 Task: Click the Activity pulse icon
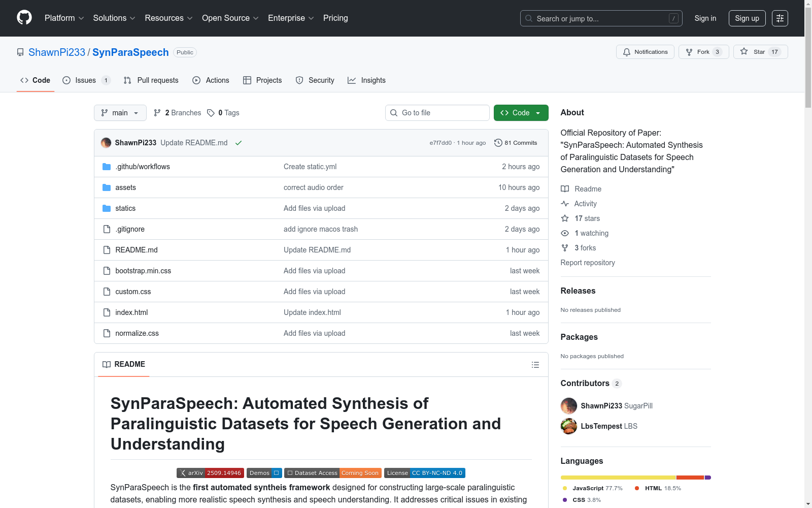[565, 204]
